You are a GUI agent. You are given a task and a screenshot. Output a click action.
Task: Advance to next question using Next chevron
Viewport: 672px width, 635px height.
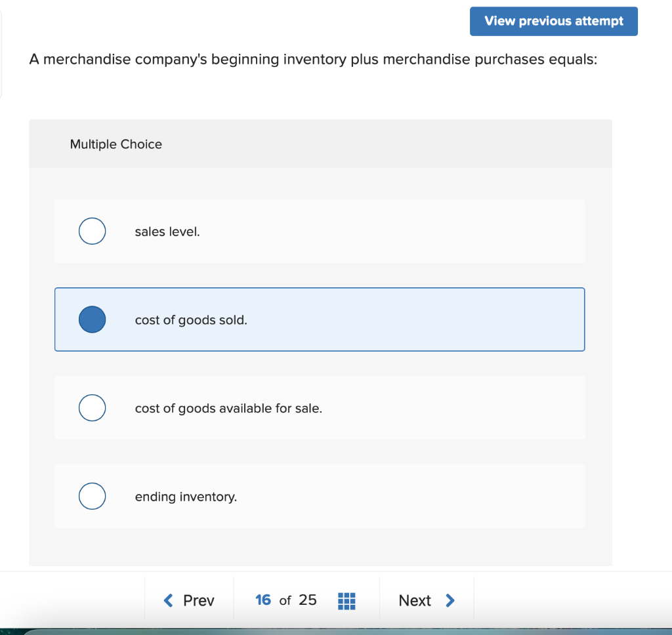coord(450,600)
